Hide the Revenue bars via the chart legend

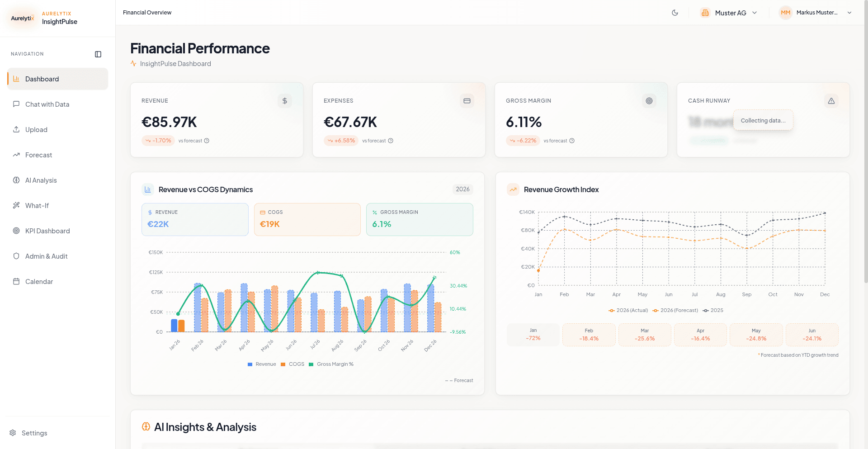click(x=261, y=364)
